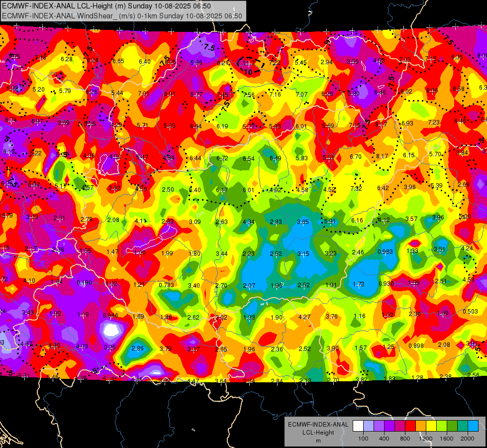Click the grid value 6.19
Image resolution: width=487 pixels, height=448 pixels.
click(222, 126)
